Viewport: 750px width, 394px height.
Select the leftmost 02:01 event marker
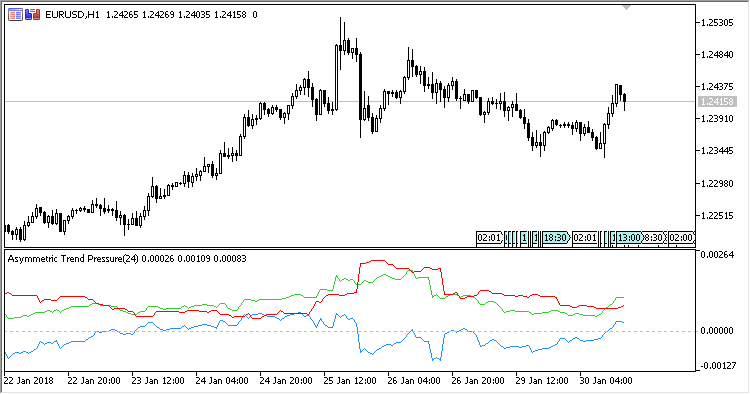[489, 238]
